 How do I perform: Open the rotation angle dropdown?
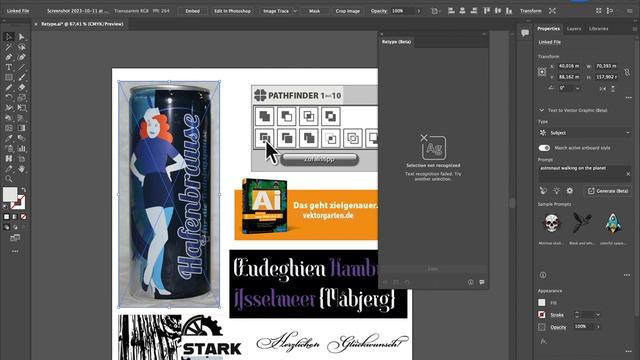tap(578, 88)
